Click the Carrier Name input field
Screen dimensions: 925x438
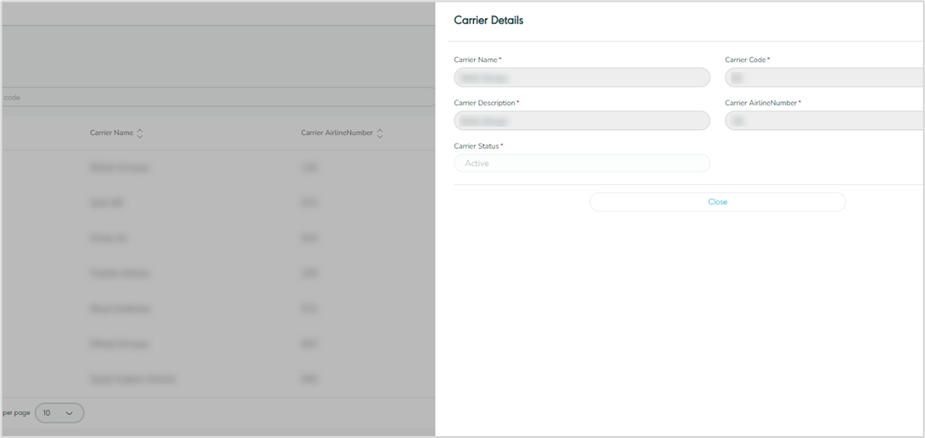[x=581, y=77]
